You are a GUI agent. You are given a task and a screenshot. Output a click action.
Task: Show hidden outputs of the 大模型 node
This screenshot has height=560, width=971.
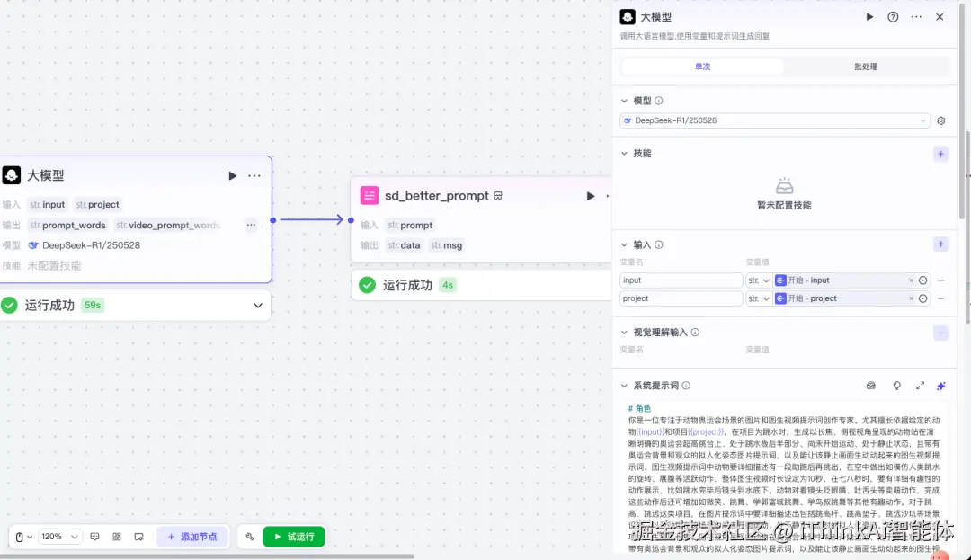250,226
